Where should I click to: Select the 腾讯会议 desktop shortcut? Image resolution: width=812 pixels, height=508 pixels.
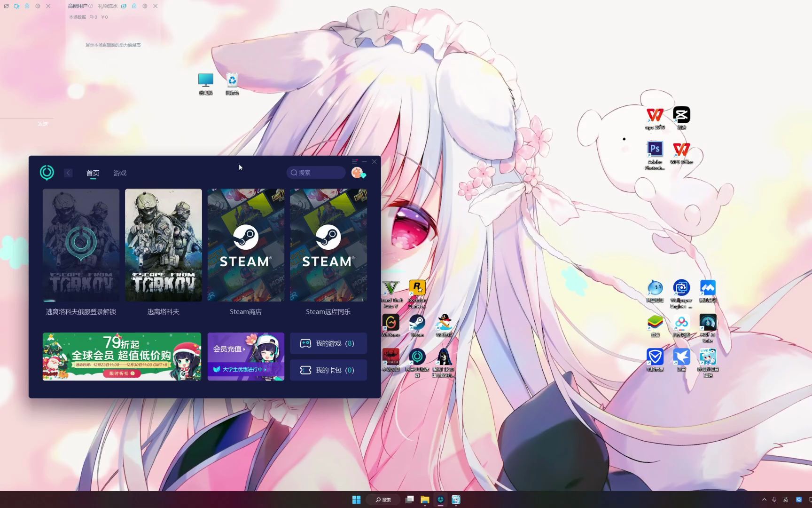708,291
